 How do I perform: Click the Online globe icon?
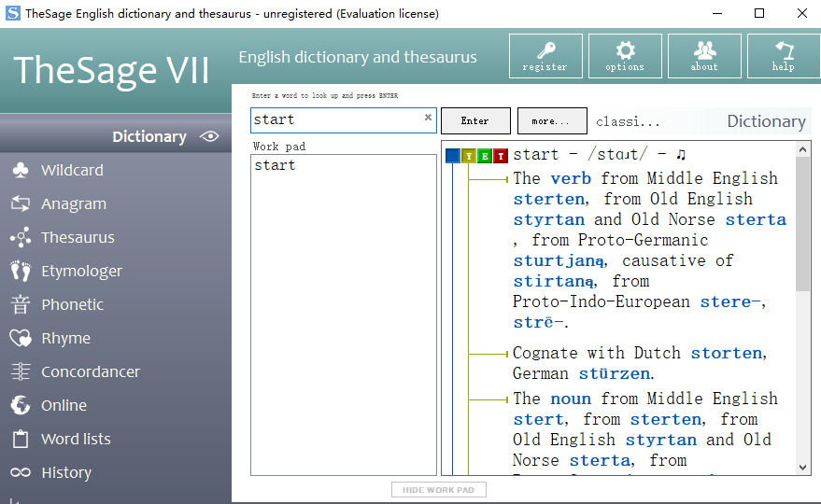21,405
